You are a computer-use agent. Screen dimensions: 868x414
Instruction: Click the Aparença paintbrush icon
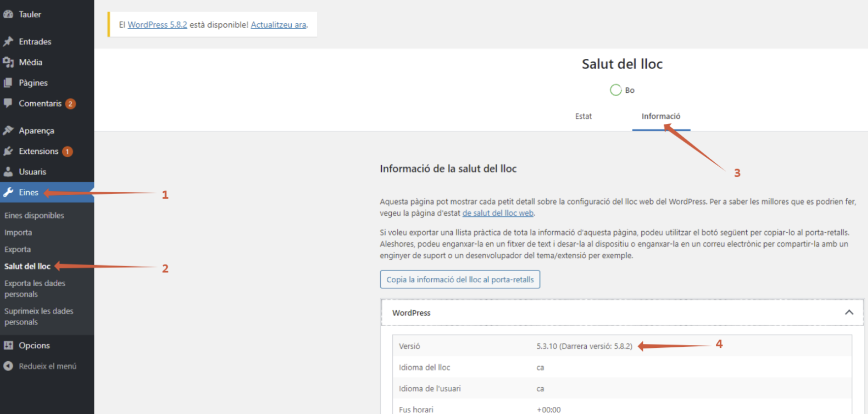point(8,131)
